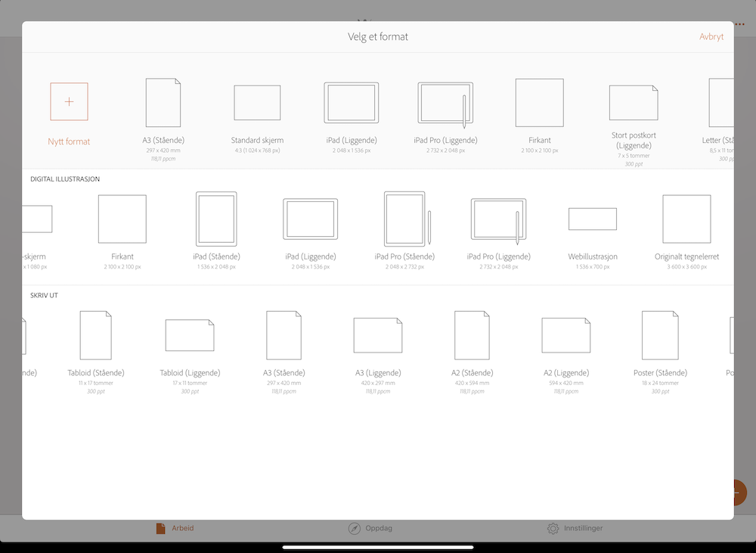Choose the Stort postkort (Liggende) format
The height and width of the screenshot is (553, 756).
click(634, 126)
